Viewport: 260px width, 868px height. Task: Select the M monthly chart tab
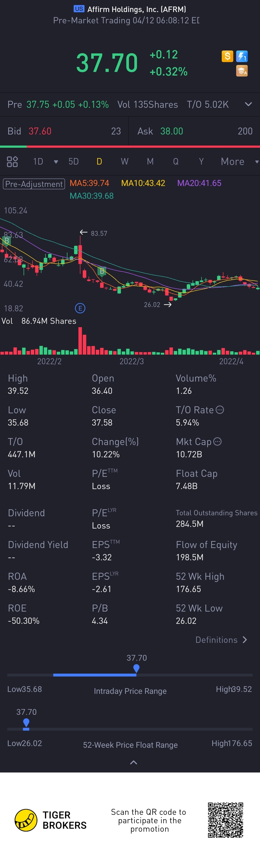point(150,162)
